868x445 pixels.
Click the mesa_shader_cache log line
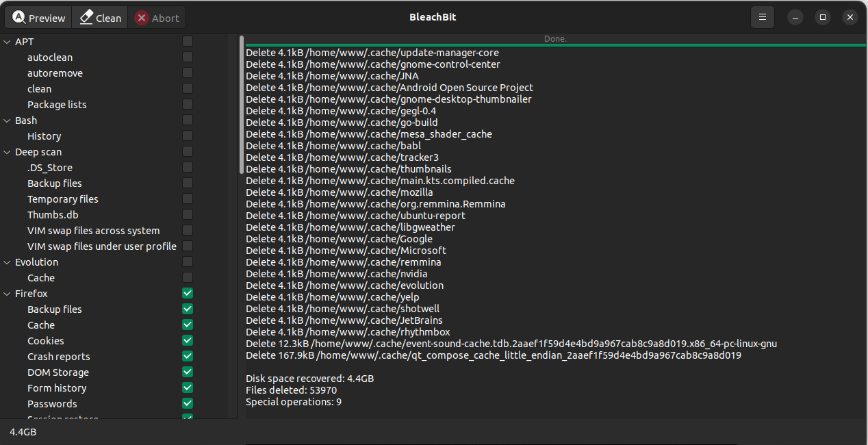point(369,134)
